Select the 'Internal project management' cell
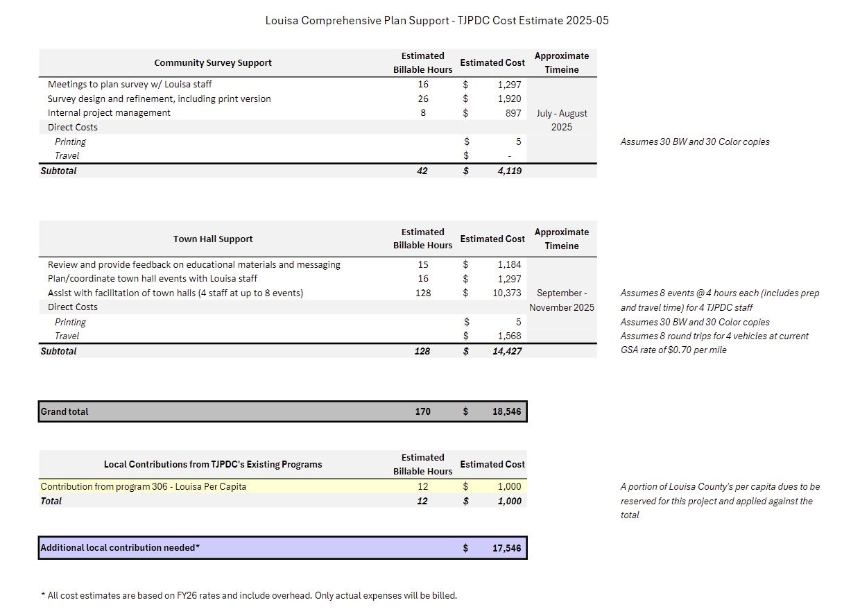This screenshot has height=616, width=860. pos(109,112)
